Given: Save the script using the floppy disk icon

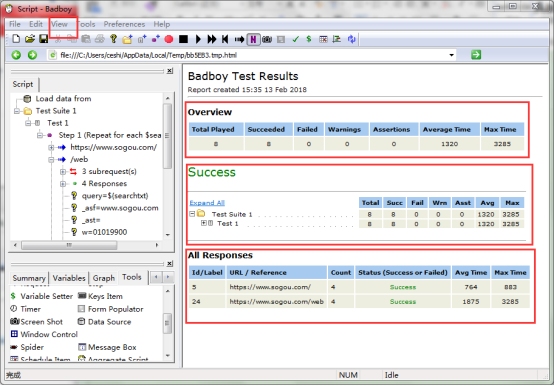Looking at the screenshot, I should coord(43,39).
